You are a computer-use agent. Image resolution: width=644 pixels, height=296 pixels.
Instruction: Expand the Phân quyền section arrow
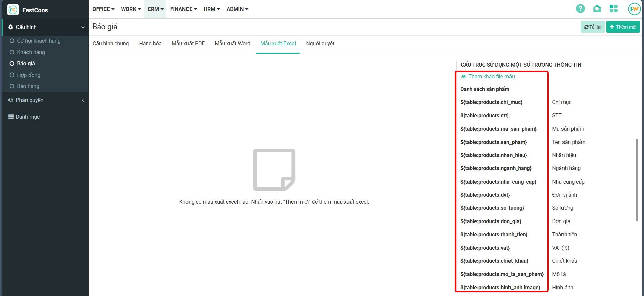[x=83, y=100]
